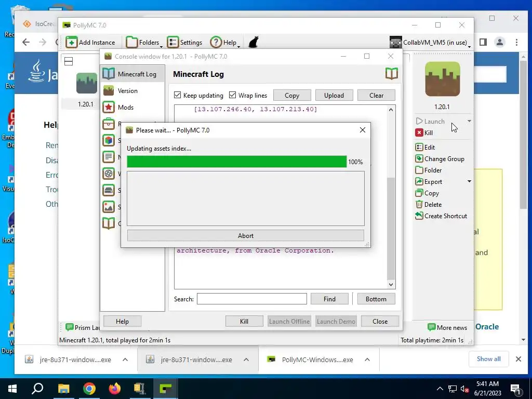
Task: Open the Folders dropdown menu
Action: click(x=144, y=43)
